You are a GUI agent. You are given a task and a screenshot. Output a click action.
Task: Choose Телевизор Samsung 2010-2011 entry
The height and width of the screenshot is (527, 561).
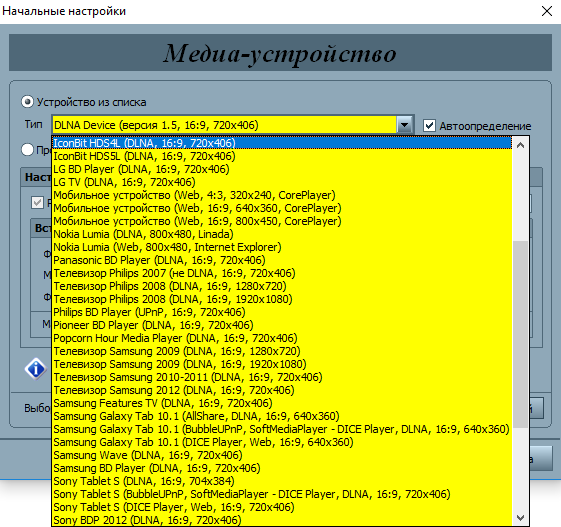click(x=282, y=377)
